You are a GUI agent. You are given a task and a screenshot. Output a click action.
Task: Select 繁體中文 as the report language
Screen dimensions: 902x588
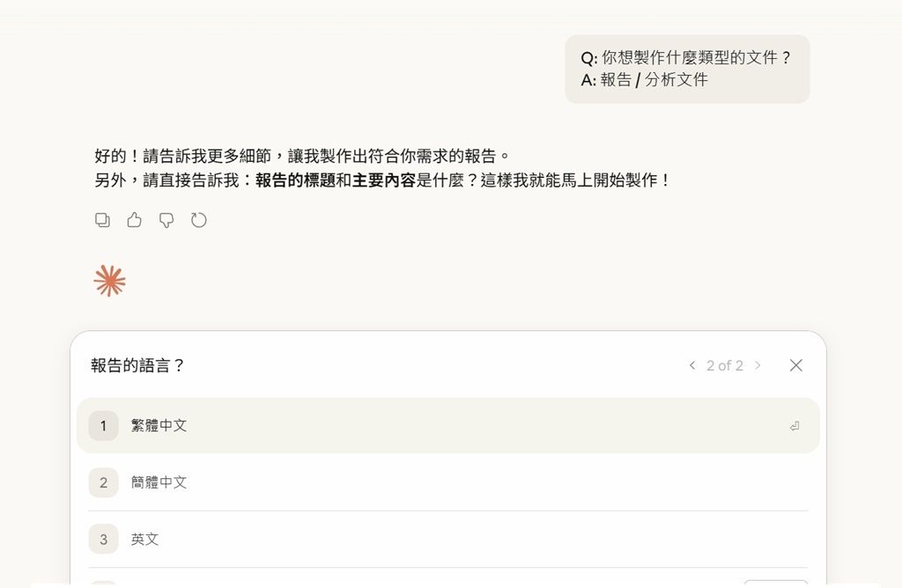159,426
